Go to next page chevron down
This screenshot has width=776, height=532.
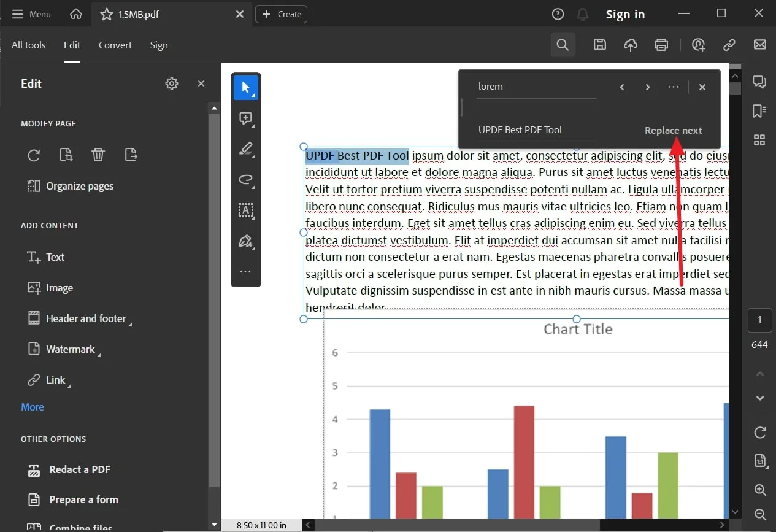(x=760, y=398)
